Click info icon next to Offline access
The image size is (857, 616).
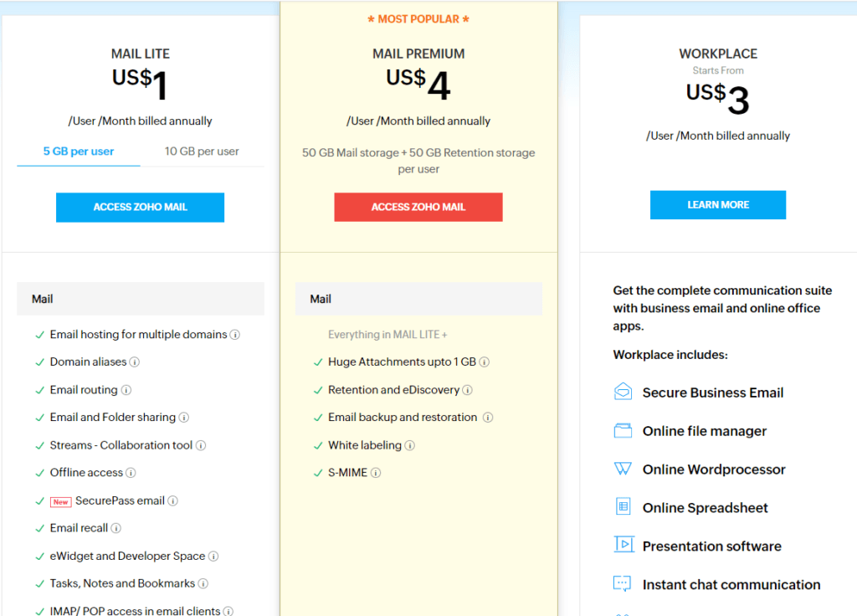click(x=131, y=473)
